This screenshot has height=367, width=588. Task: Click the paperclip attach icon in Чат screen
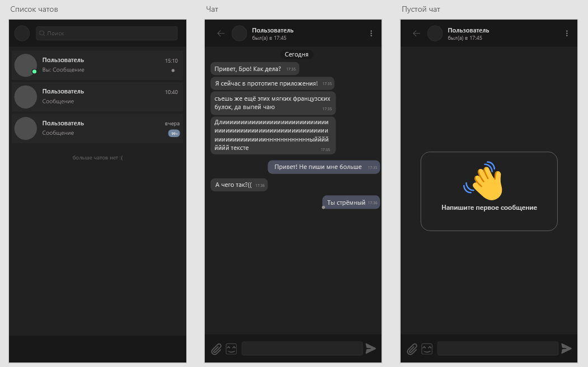click(x=217, y=349)
